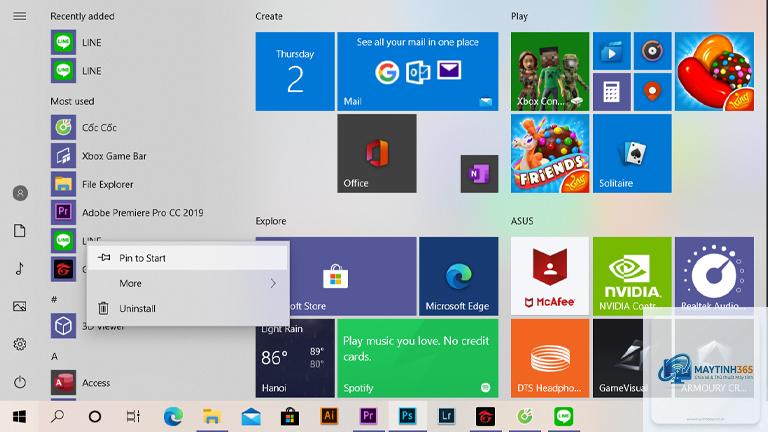The image size is (768, 432).
Task: Open Documents from Start sidebar
Action: [x=20, y=231]
